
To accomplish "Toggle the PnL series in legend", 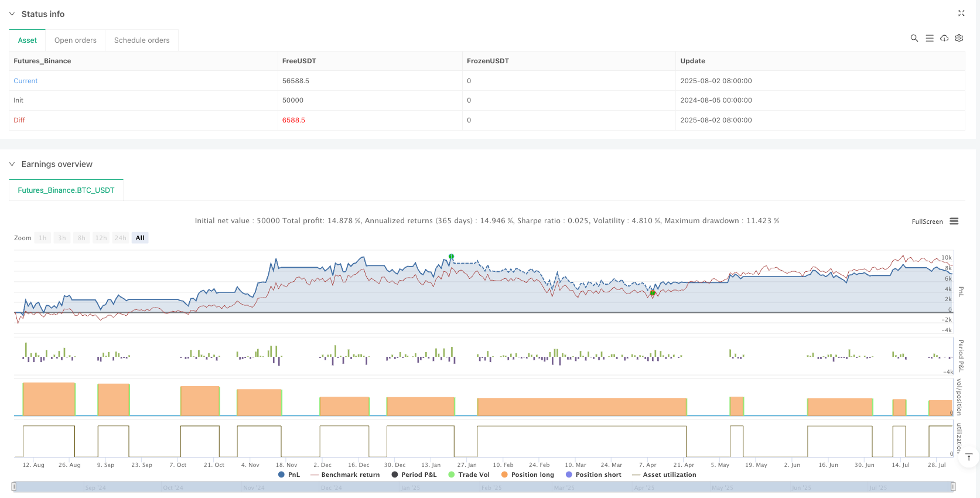I will (x=289, y=475).
